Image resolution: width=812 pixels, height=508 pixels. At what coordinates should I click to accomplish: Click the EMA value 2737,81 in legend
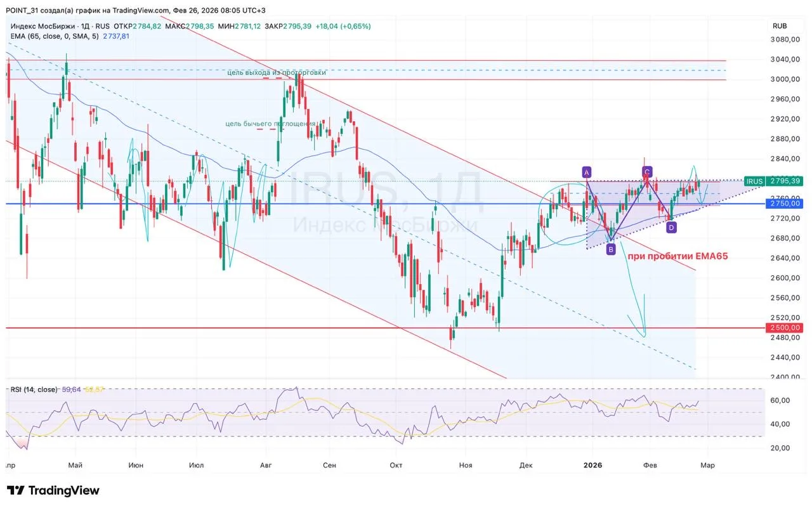coord(116,37)
